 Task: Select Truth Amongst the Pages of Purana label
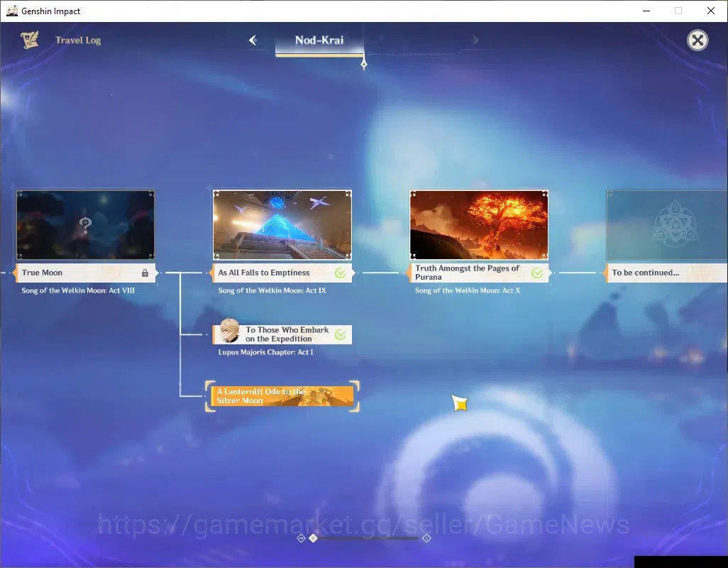(479, 273)
